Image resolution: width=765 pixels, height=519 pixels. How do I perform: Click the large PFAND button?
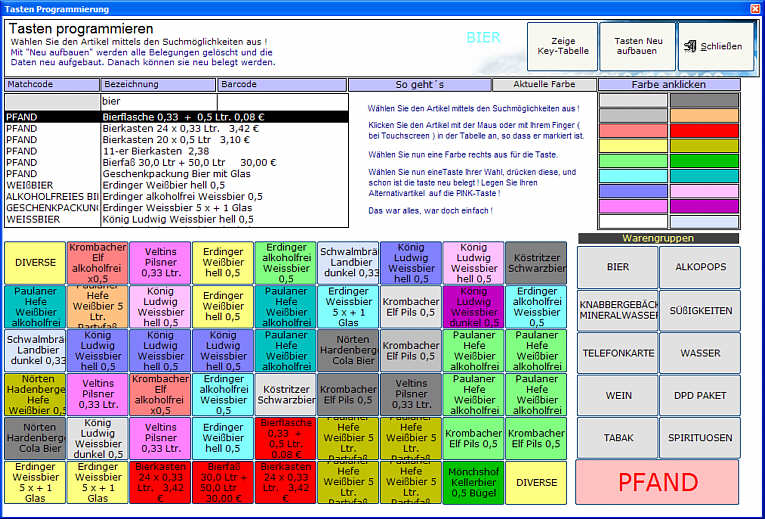click(658, 482)
